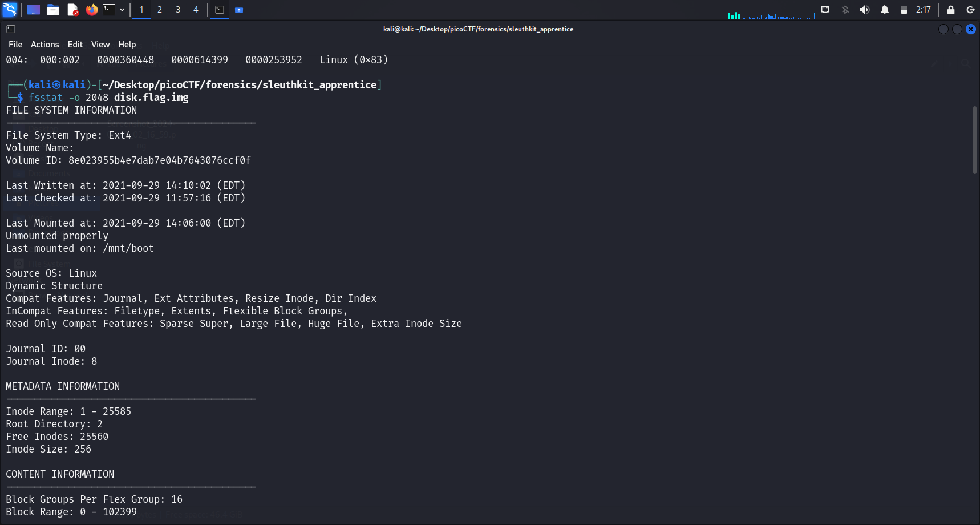Click the show desktop icon

[x=34, y=10]
